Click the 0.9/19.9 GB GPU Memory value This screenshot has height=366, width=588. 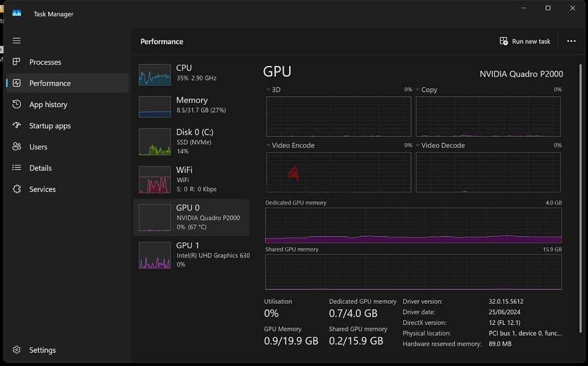point(291,341)
